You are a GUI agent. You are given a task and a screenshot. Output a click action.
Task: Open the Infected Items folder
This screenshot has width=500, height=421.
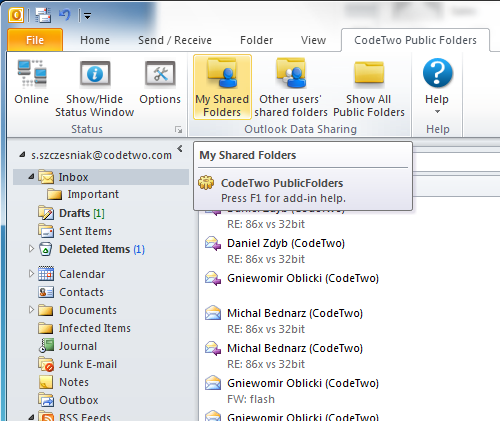point(95,328)
